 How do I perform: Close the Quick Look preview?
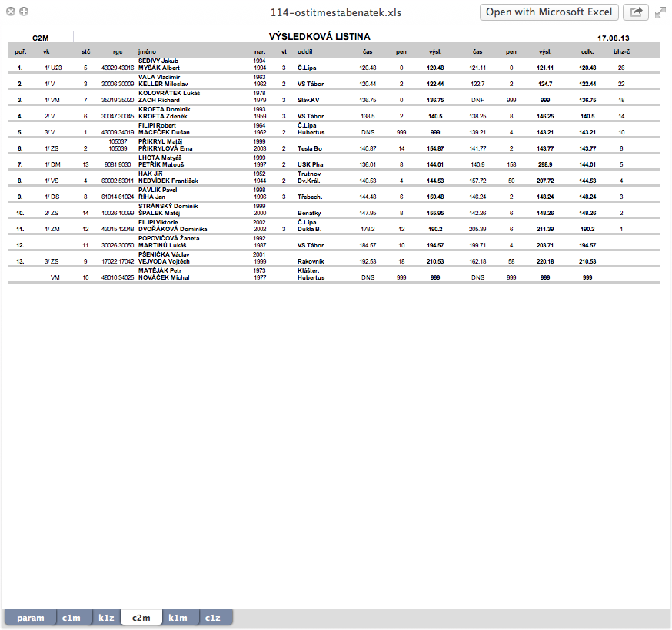(11, 12)
